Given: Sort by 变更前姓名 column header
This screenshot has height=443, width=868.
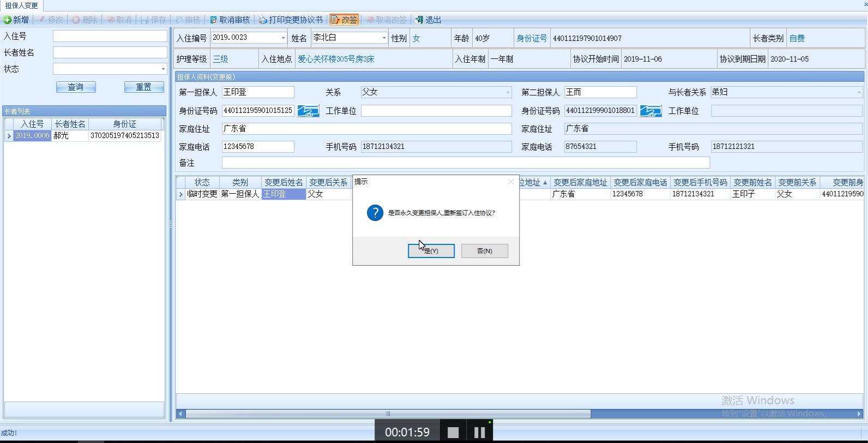Looking at the screenshot, I should (x=752, y=182).
